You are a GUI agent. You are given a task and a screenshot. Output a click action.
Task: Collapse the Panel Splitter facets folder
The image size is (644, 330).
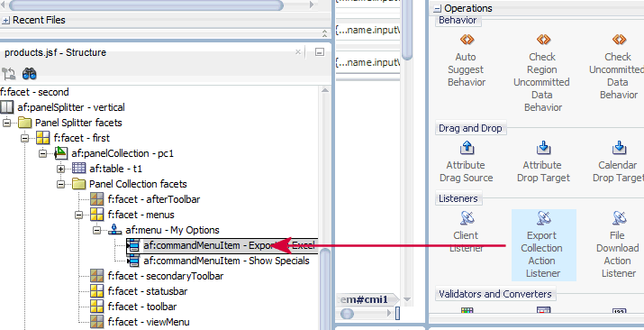click(x=7, y=123)
